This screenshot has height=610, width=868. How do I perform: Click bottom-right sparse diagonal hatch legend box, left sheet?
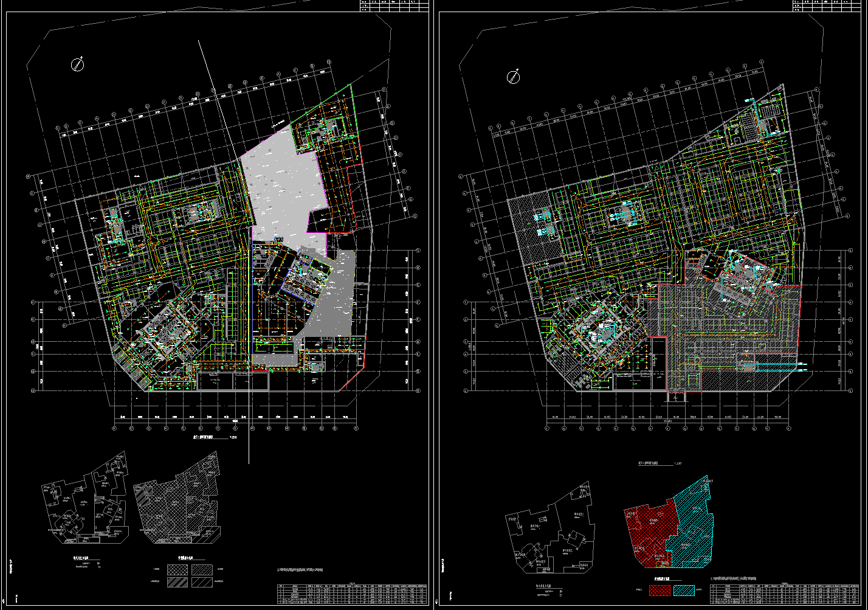click(202, 582)
